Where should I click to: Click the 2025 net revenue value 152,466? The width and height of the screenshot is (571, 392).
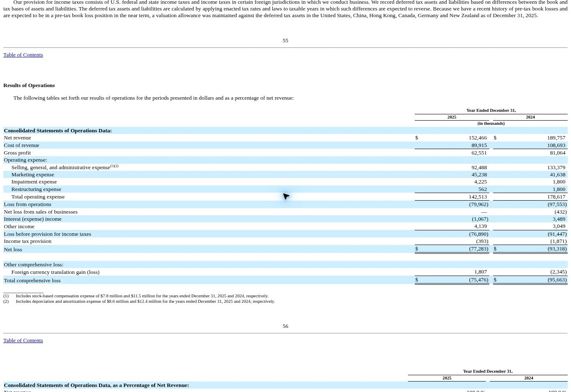pyautogui.click(x=478, y=138)
